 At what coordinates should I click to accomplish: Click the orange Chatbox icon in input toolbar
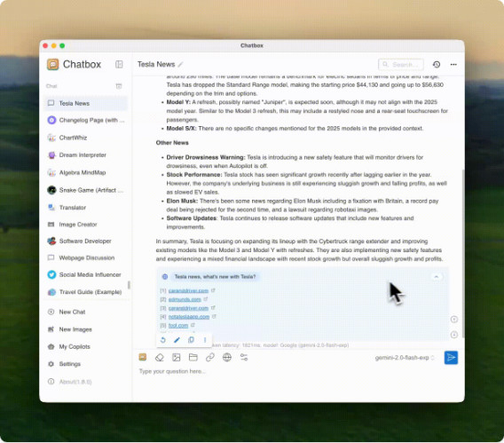[x=142, y=357]
